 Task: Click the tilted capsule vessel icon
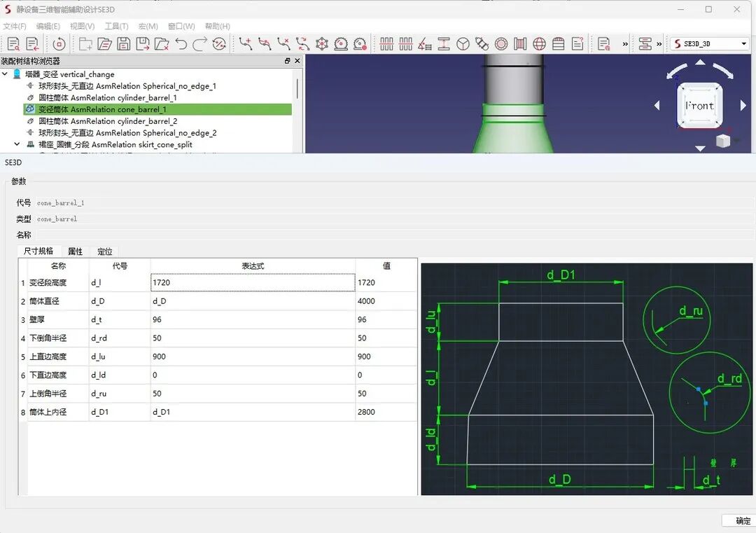(482, 44)
